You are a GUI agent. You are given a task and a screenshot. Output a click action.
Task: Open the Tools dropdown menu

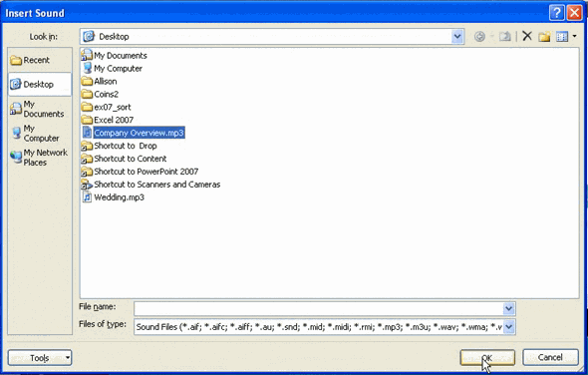[40, 358]
